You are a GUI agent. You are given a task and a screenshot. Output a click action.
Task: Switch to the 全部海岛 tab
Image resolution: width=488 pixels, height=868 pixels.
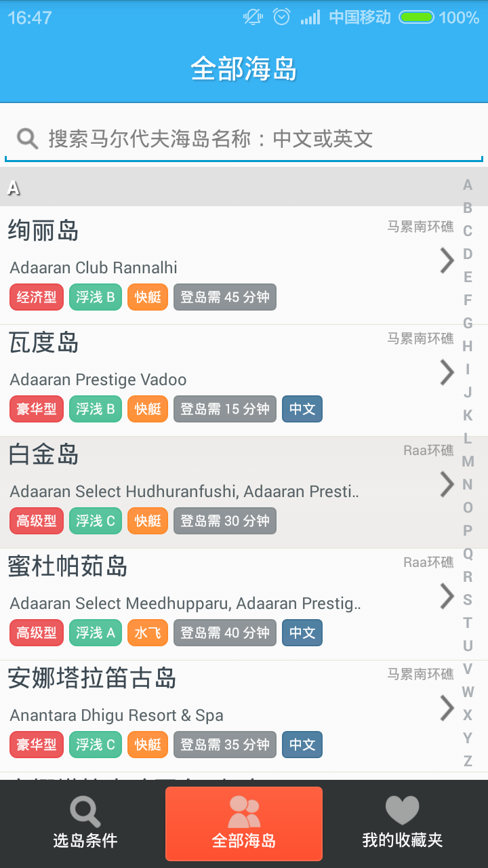pos(244,823)
